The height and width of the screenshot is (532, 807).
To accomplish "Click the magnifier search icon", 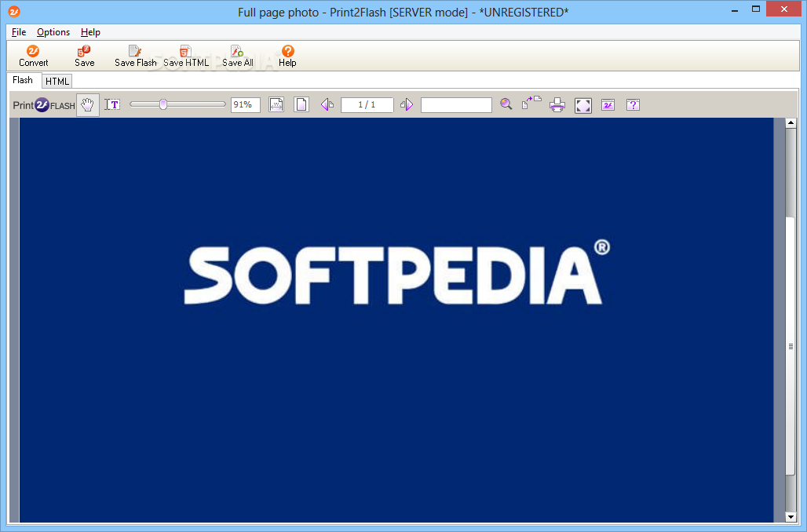I will (x=506, y=104).
